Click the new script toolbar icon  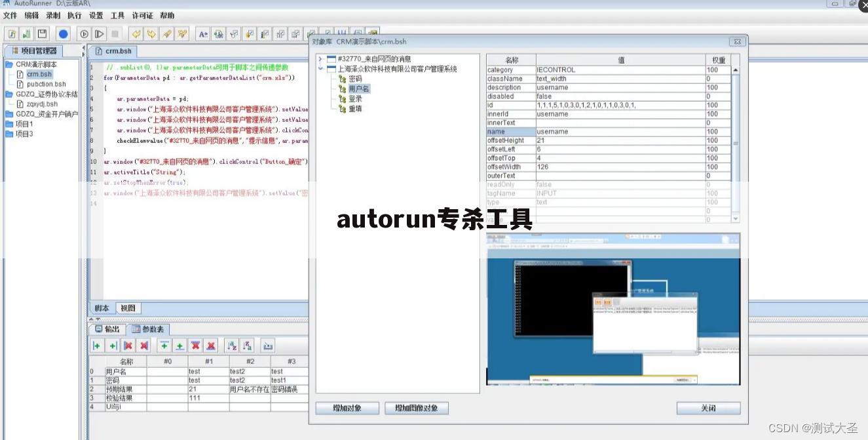tap(12, 33)
